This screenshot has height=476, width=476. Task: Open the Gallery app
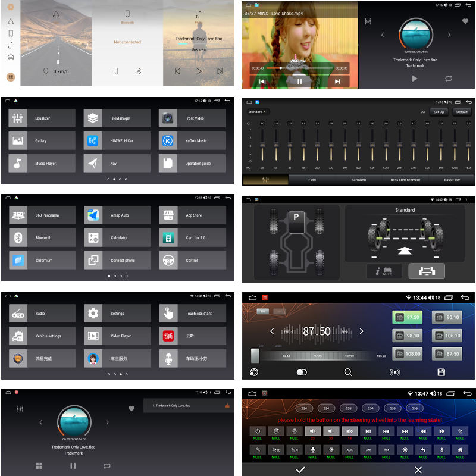[x=42, y=140]
